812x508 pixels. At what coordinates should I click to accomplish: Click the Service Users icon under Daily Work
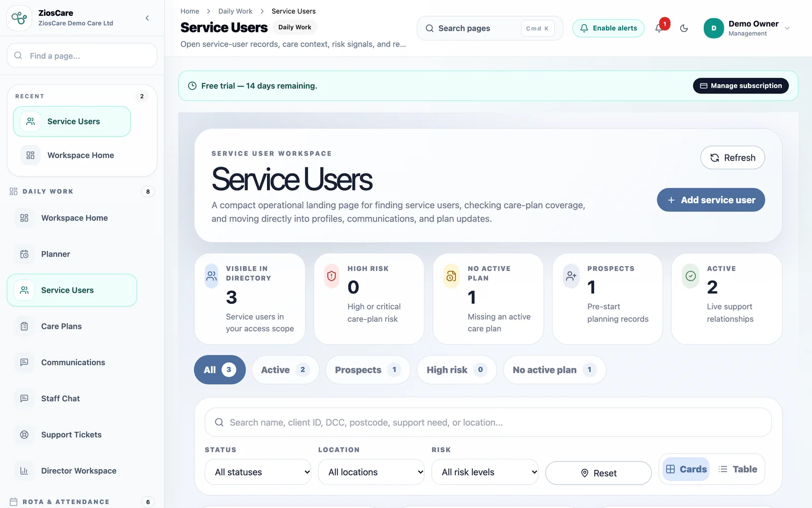pyautogui.click(x=24, y=290)
